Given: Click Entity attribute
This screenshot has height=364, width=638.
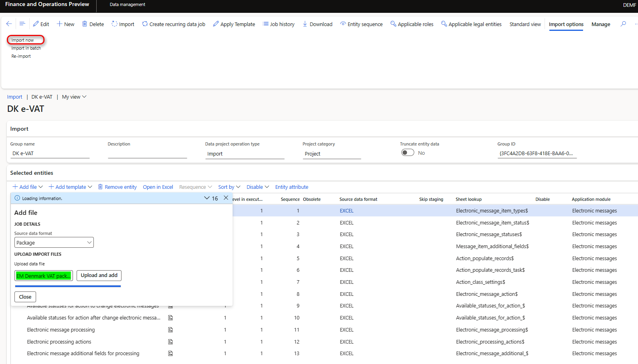Looking at the screenshot, I should 292,187.
